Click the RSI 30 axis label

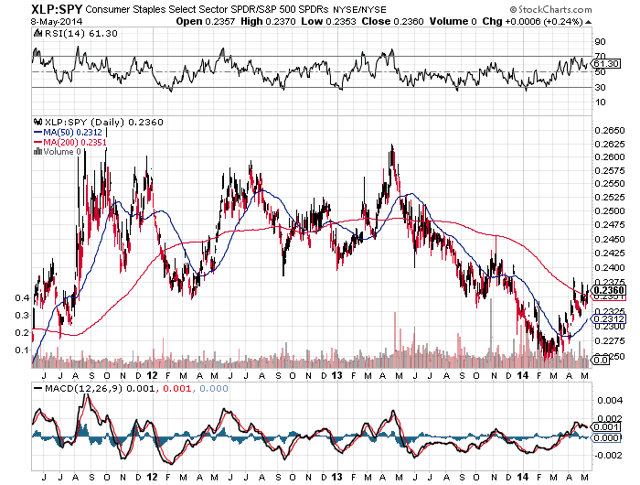(x=600, y=87)
